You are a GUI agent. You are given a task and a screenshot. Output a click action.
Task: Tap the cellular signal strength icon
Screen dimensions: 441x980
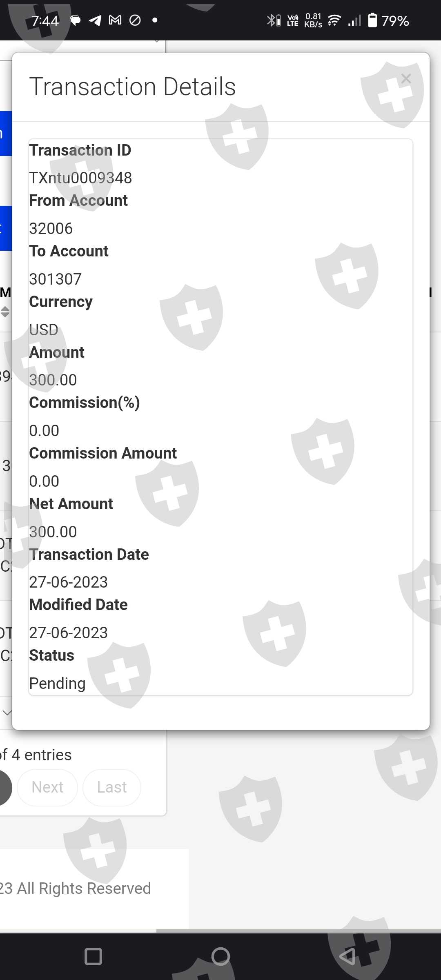(354, 20)
